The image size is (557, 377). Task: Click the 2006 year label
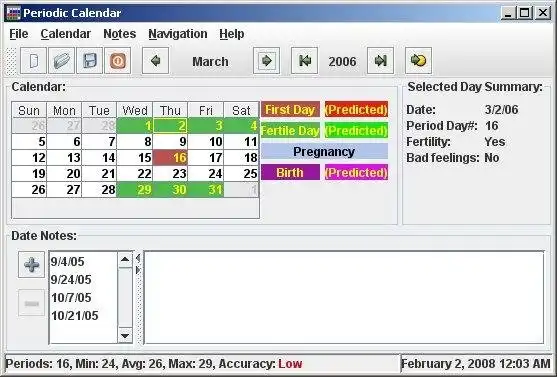342,61
